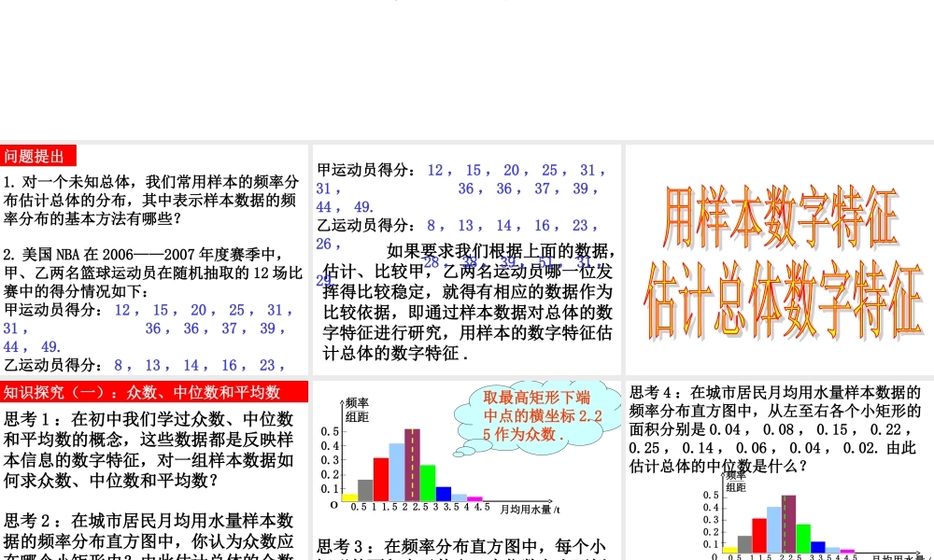The width and height of the screenshot is (934, 560).
Task: Click the "月均用水量/t" axis label
Action: tap(531, 508)
